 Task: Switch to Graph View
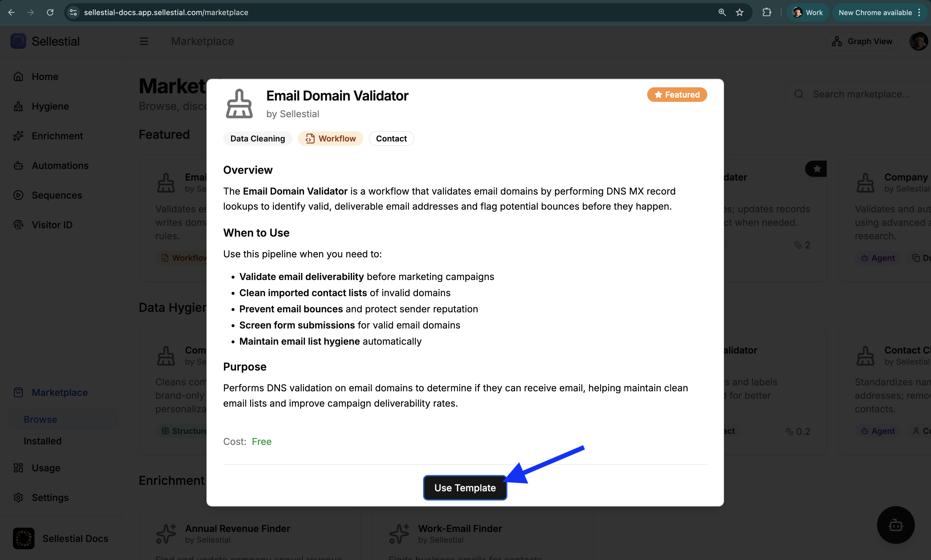click(862, 41)
